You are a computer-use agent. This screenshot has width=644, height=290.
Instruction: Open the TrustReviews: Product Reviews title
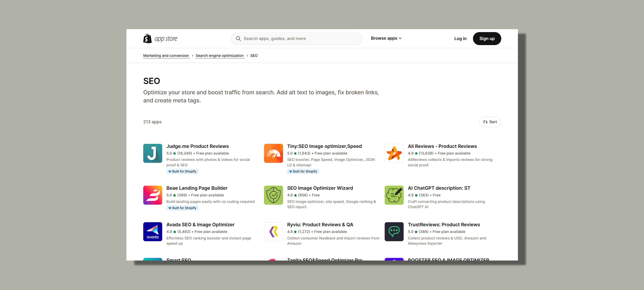444,224
